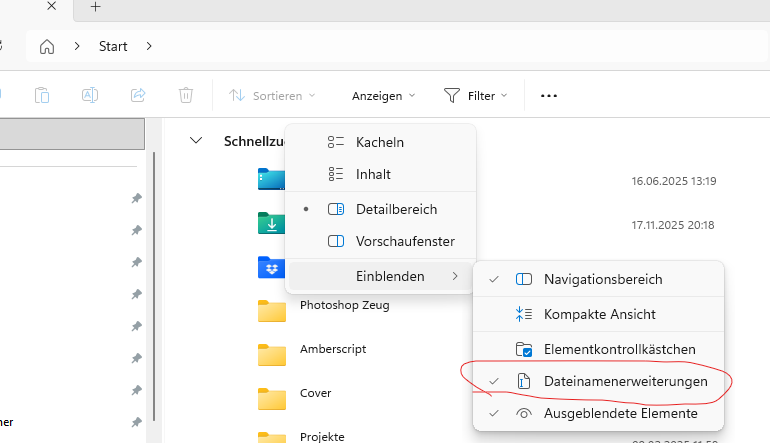The image size is (770, 443).
Task: Click the new tab plus button
Action: (96, 6)
